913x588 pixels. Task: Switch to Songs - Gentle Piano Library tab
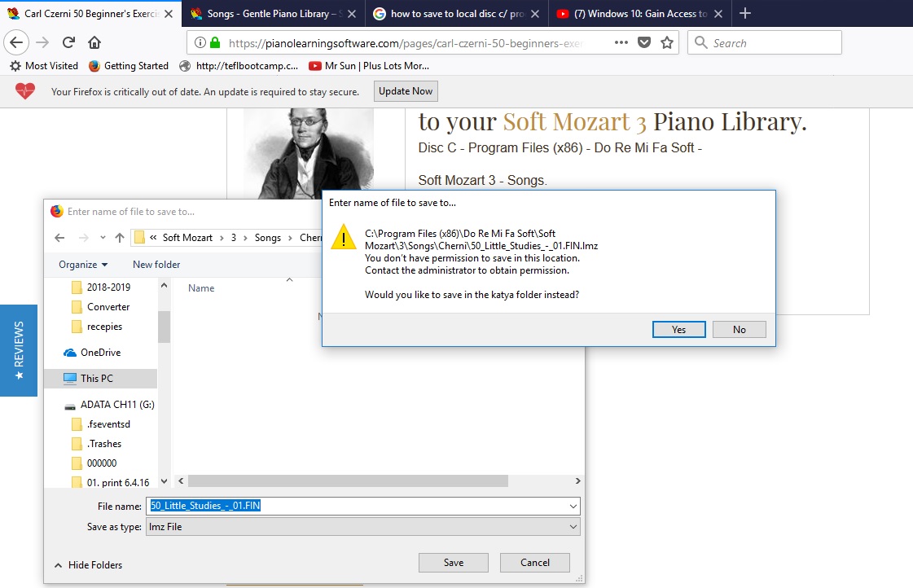[274, 13]
